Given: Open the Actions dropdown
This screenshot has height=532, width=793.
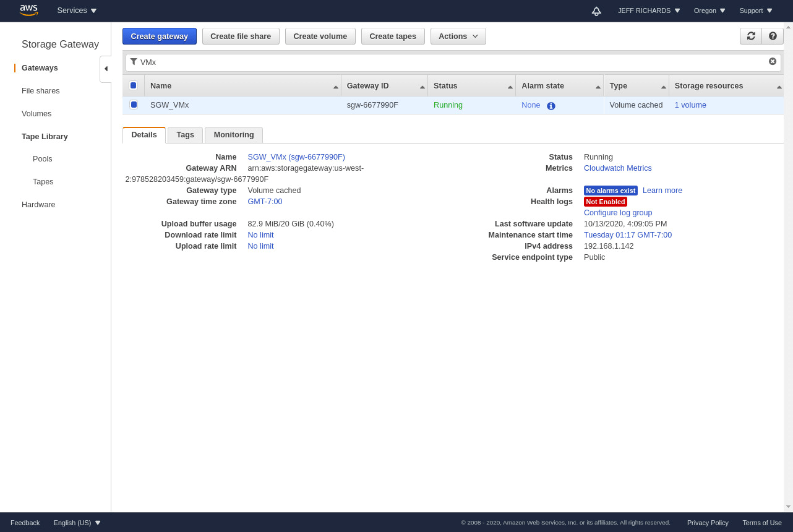Looking at the screenshot, I should [x=458, y=36].
